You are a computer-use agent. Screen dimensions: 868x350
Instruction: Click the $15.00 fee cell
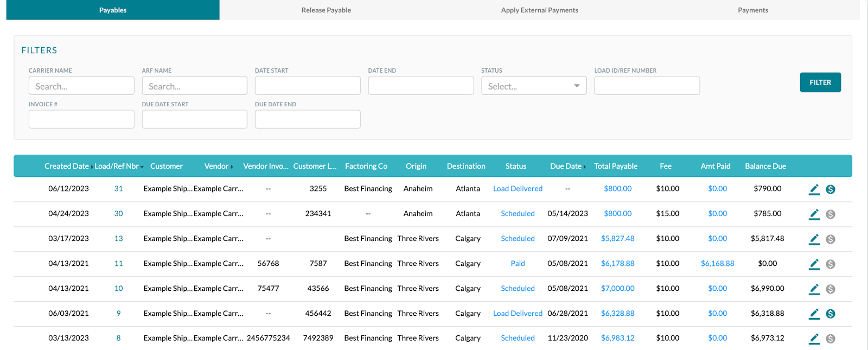click(x=667, y=214)
